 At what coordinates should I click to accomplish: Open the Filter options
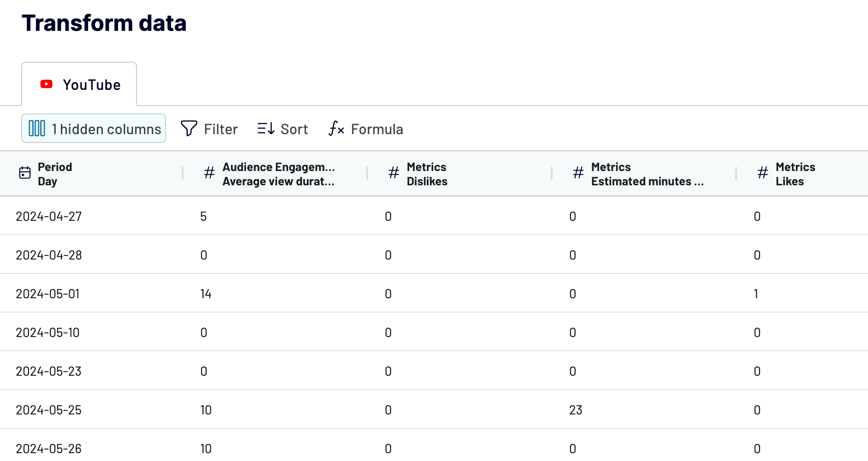[x=209, y=129]
